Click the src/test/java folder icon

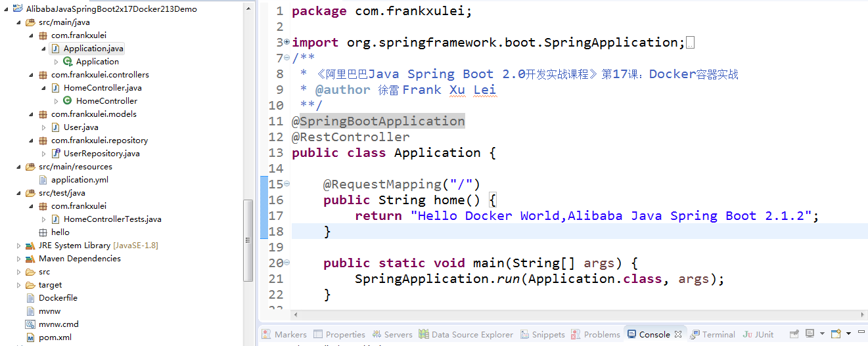click(x=30, y=192)
